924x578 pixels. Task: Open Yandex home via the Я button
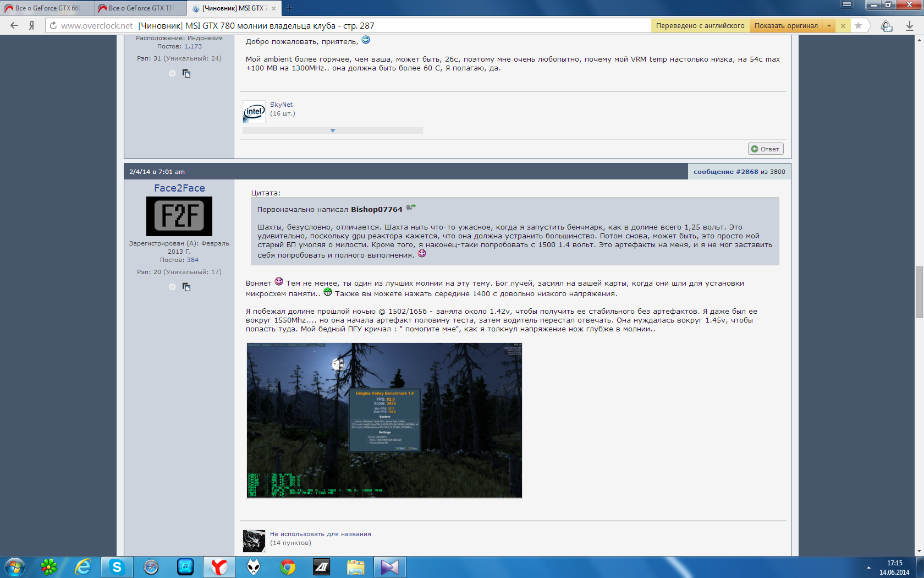coord(32,25)
